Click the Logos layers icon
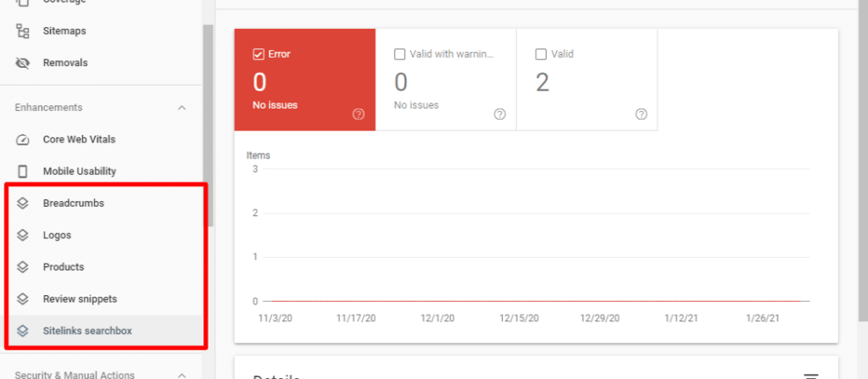This screenshot has height=379, width=868. 22,235
